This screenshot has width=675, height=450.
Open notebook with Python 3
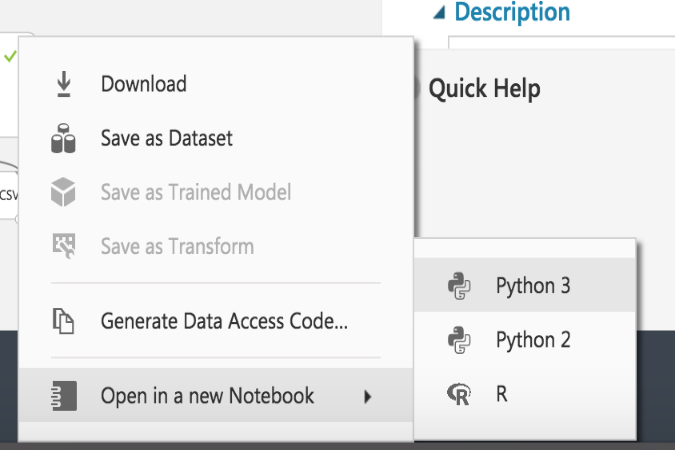(532, 287)
